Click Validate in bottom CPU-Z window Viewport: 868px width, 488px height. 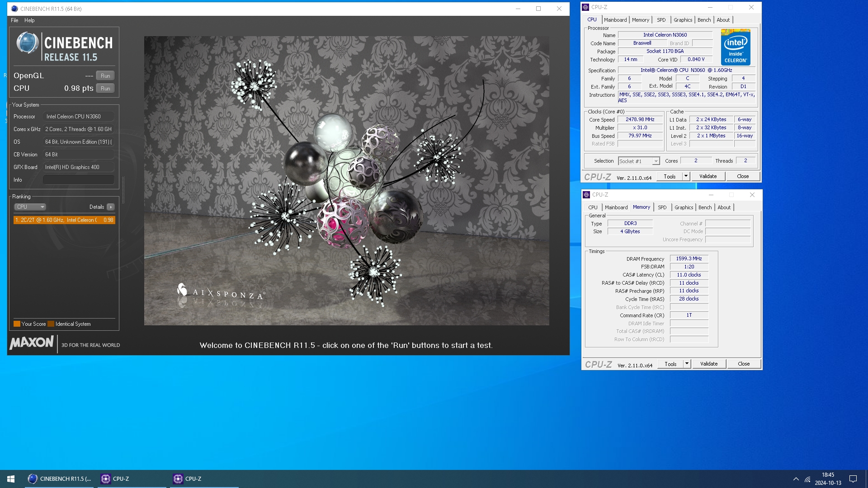[x=709, y=364]
